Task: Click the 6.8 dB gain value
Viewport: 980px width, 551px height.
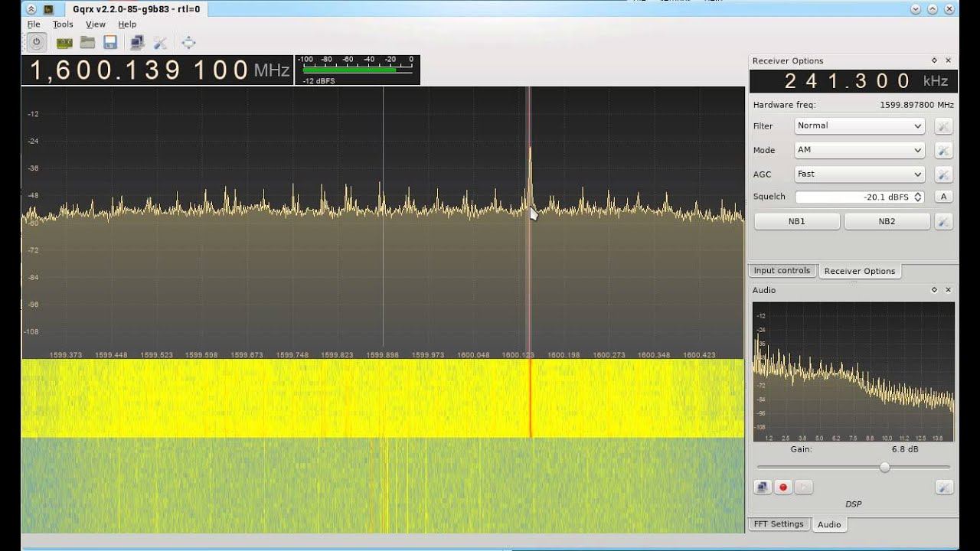Action: tap(904, 449)
